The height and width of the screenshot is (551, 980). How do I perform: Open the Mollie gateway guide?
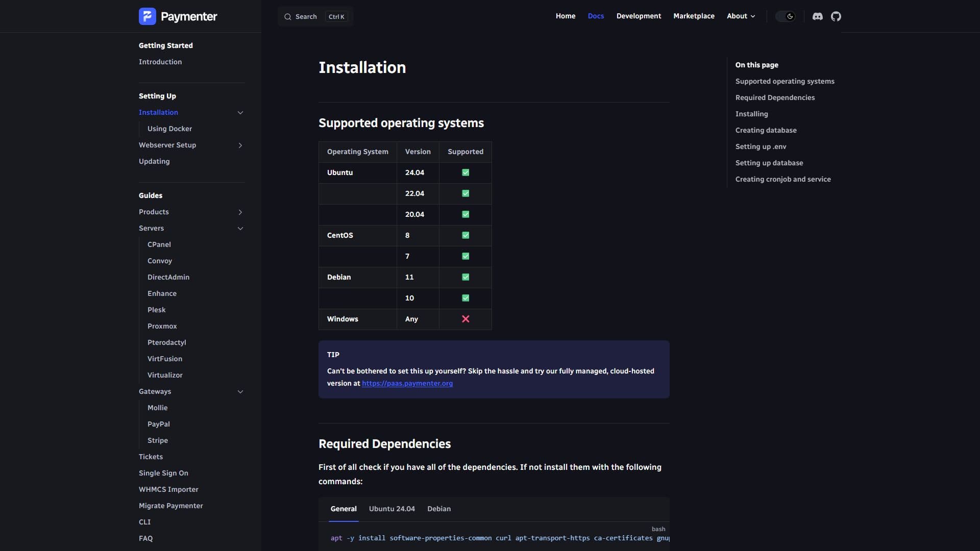point(158,408)
